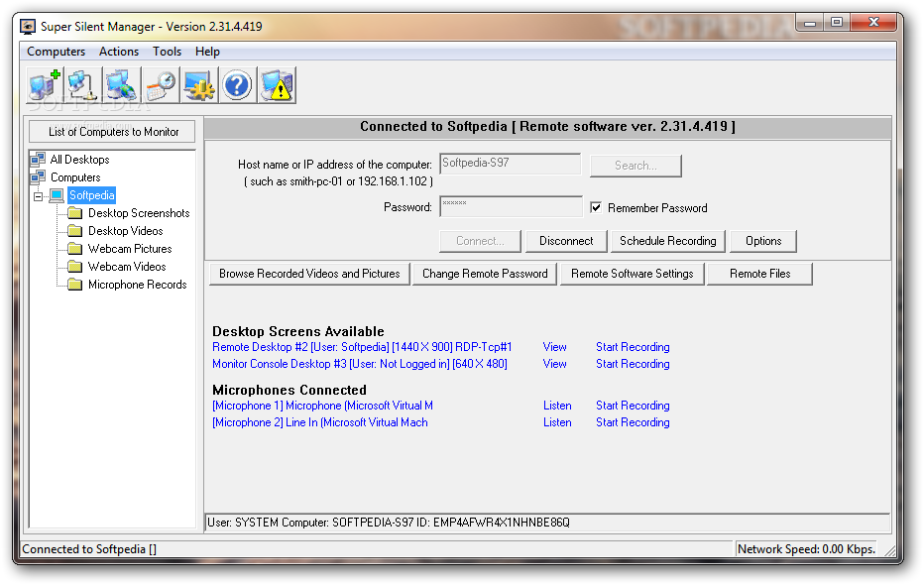Open the Tools menu
Screen dimensions: 924x585
tap(167, 52)
